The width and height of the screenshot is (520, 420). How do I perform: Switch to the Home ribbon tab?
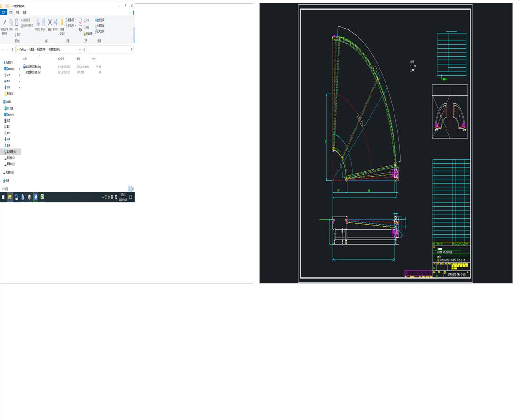click(x=11, y=12)
